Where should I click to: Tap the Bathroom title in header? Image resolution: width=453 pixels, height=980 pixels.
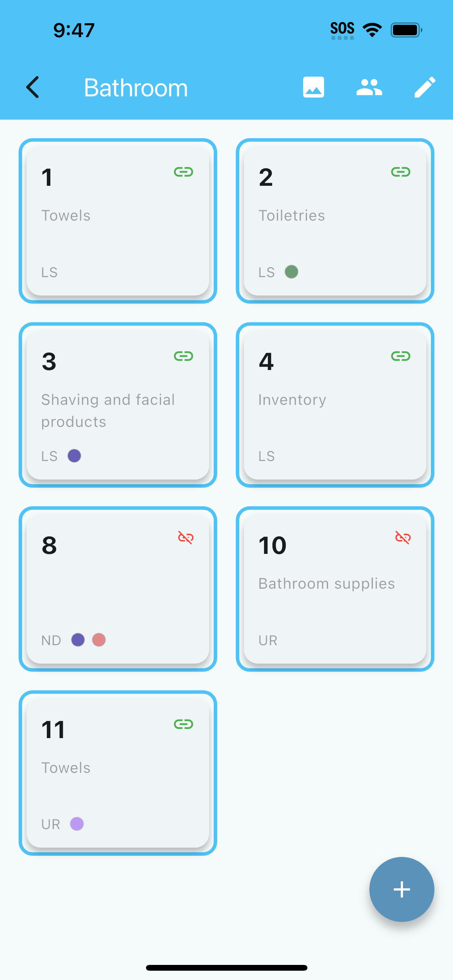[x=136, y=88]
